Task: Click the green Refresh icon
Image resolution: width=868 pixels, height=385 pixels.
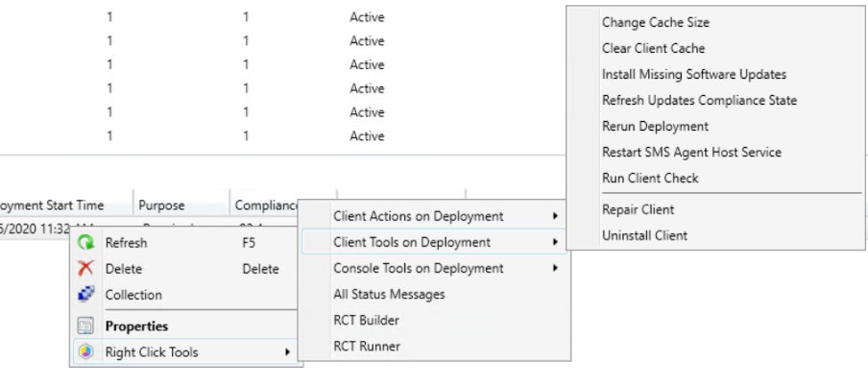Action: click(85, 243)
